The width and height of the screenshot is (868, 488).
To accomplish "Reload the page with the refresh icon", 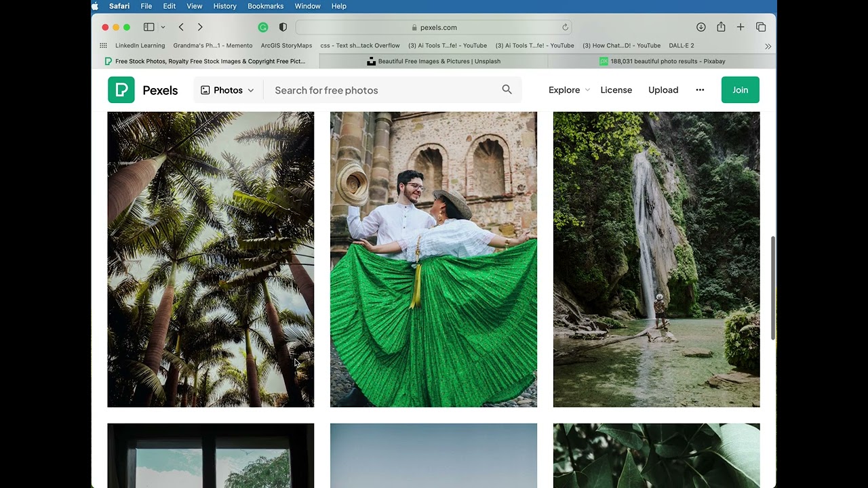I will [x=565, y=27].
